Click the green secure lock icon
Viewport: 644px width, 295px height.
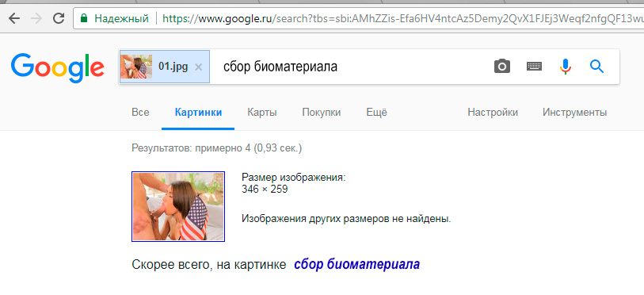[84, 18]
